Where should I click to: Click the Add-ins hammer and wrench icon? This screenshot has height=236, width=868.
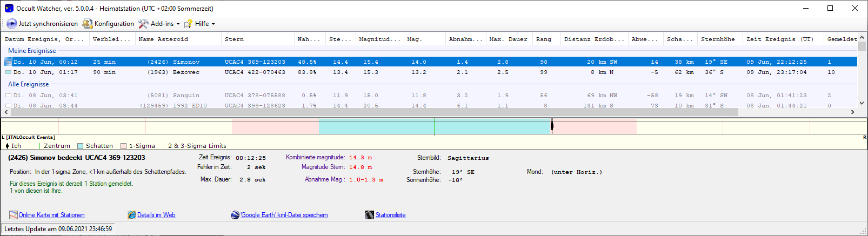pos(143,24)
